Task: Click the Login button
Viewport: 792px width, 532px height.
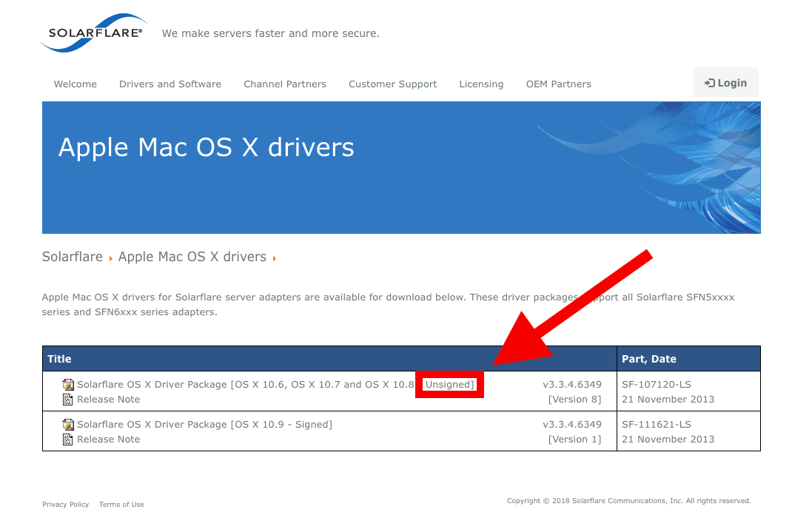Action: tap(726, 82)
